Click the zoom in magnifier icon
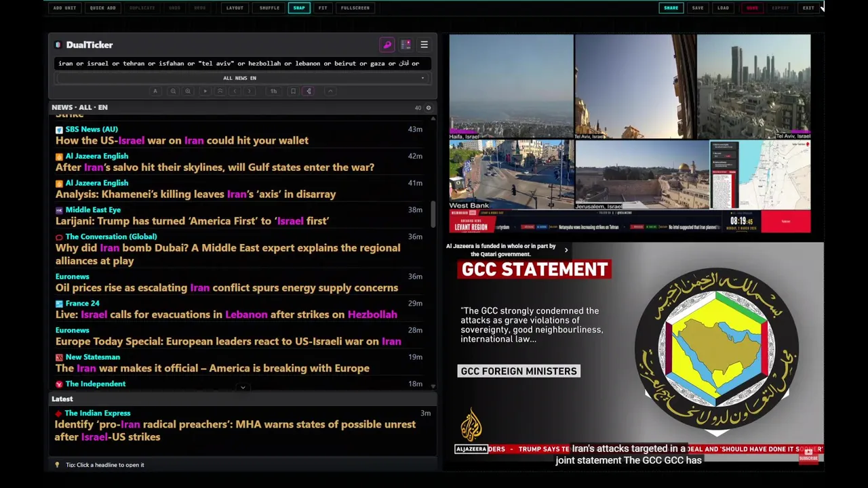Screen dimensions: 868x488 pyautogui.click(x=188, y=91)
